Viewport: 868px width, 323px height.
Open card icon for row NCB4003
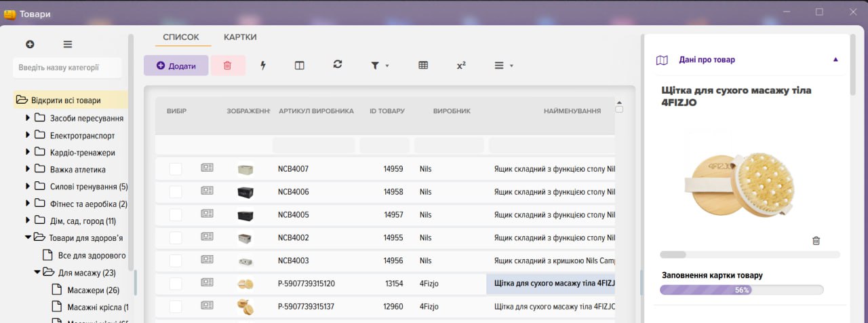tap(207, 261)
